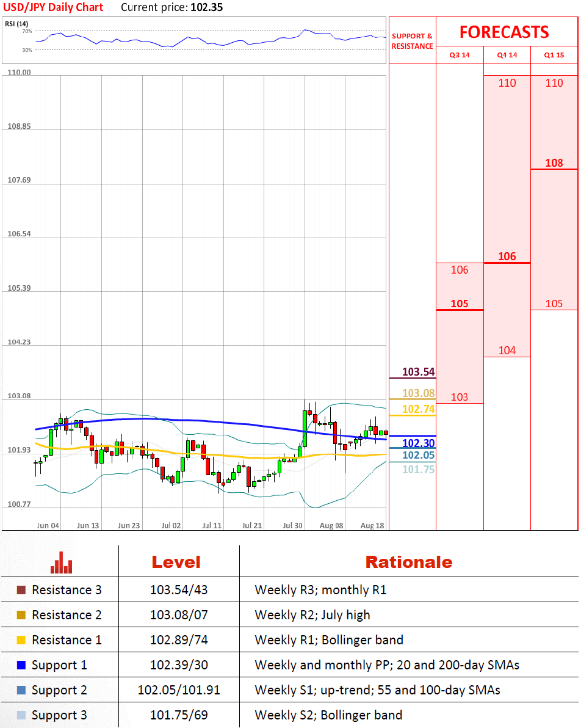Click the Jun 04 date axis label

(x=48, y=526)
